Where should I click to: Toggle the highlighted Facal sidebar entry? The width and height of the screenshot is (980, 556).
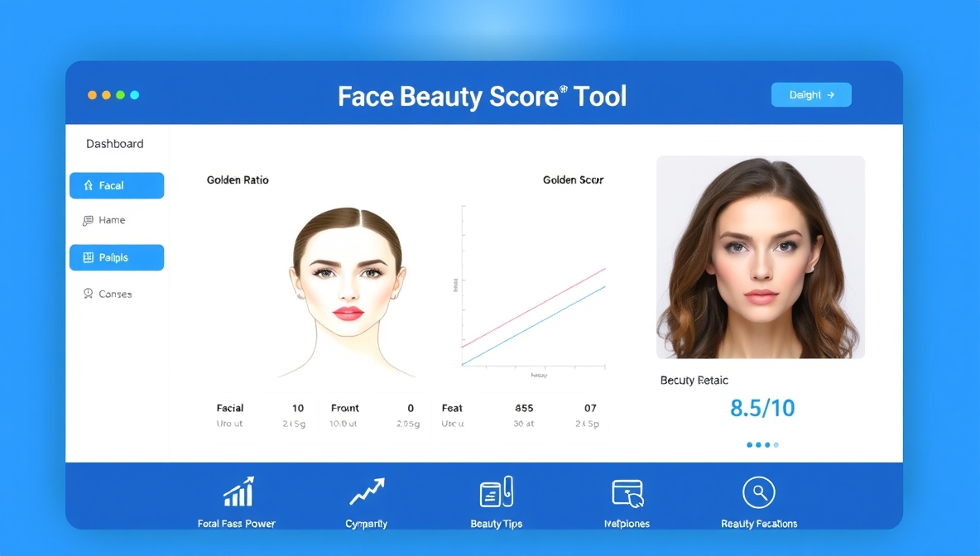116,185
